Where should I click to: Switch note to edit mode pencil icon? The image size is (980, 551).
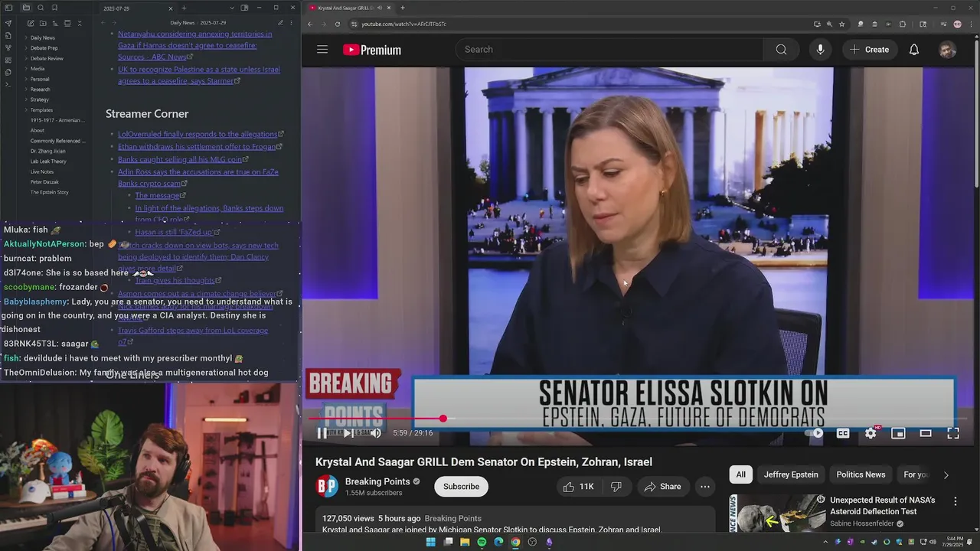pyautogui.click(x=280, y=23)
